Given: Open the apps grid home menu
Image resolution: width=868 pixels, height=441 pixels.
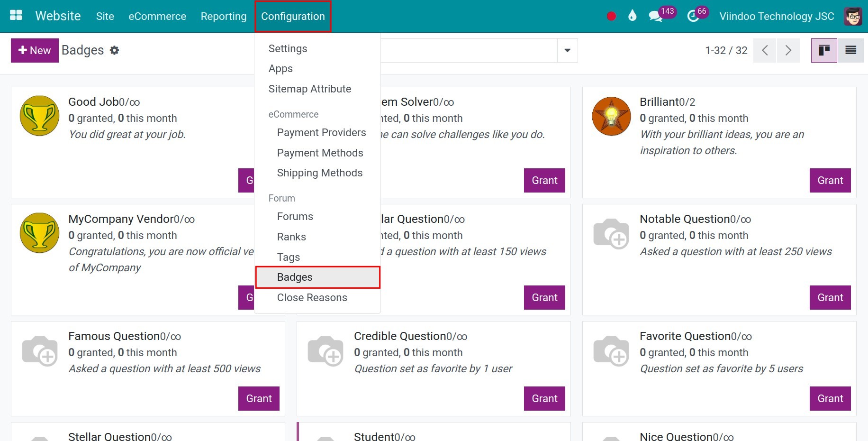Looking at the screenshot, I should pos(16,16).
